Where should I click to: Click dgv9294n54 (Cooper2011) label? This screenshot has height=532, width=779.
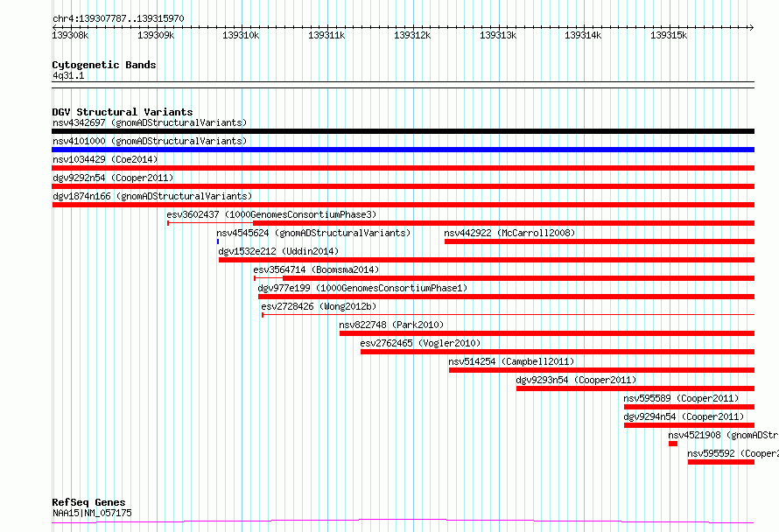pyautogui.click(x=684, y=416)
